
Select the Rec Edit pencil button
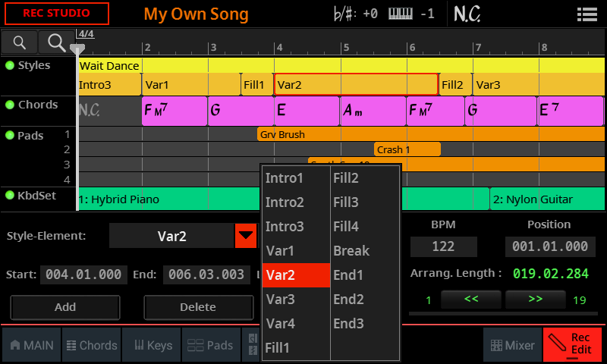pos(573,344)
